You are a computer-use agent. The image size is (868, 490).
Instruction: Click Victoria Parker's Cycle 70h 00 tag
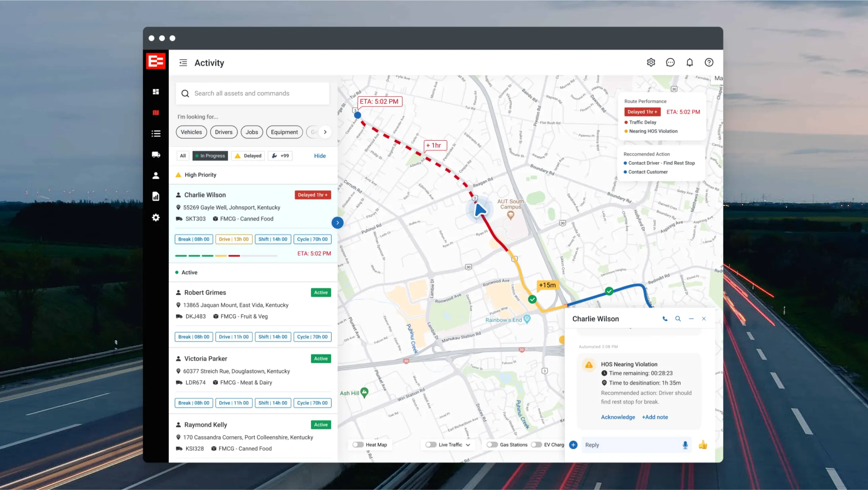pos(312,403)
